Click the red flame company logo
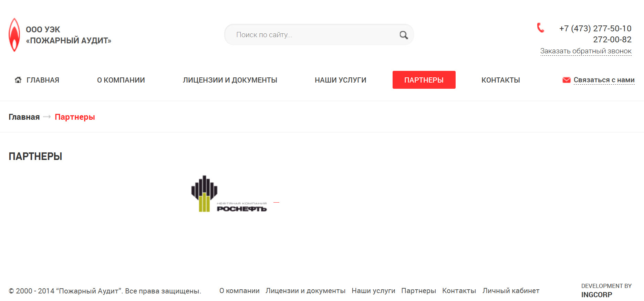This screenshot has height=301, width=644. point(14,35)
